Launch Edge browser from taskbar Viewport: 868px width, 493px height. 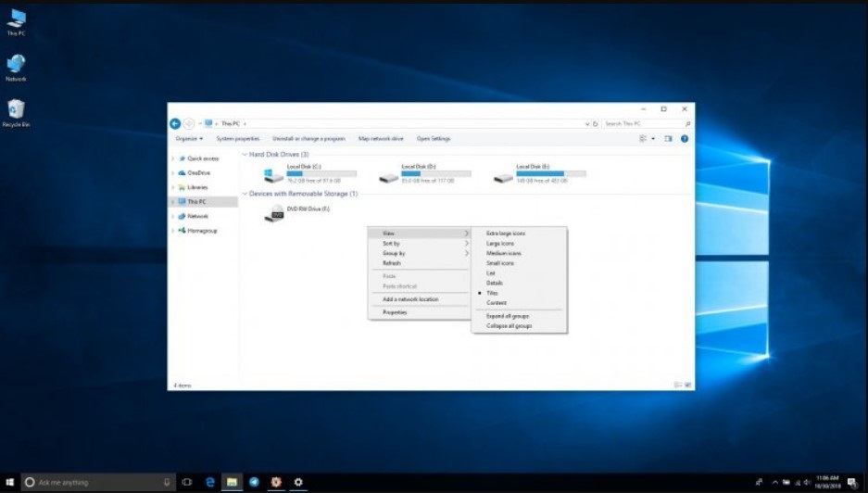click(x=209, y=482)
